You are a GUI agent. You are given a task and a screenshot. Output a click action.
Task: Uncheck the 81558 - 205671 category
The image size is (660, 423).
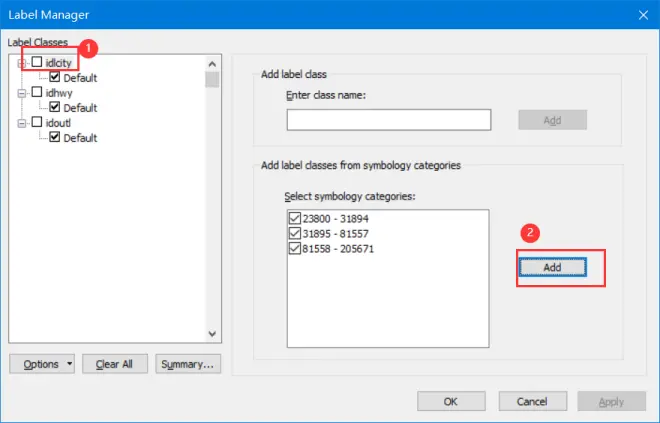(x=295, y=248)
